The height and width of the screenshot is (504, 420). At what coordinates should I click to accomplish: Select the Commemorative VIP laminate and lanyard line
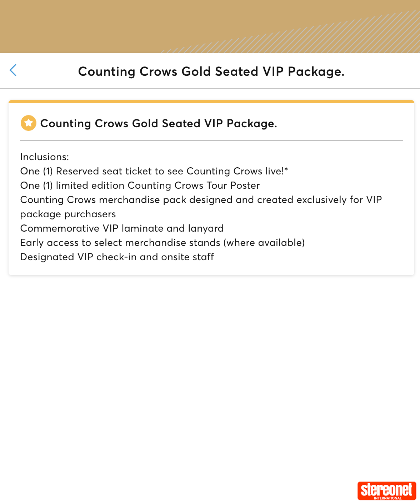pos(122,228)
